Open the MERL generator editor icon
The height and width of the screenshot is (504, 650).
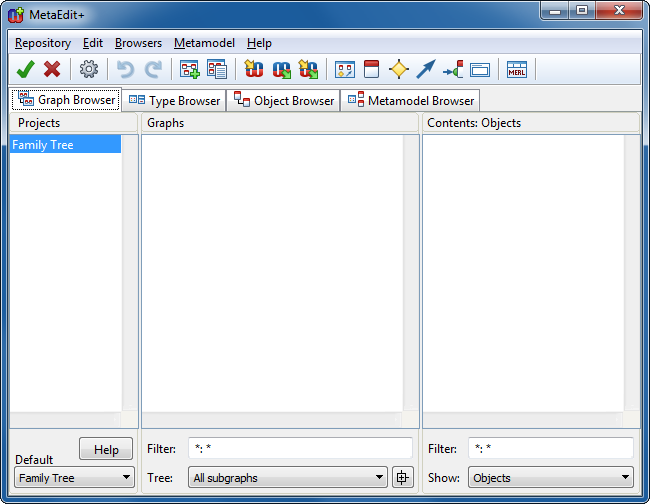point(517,69)
